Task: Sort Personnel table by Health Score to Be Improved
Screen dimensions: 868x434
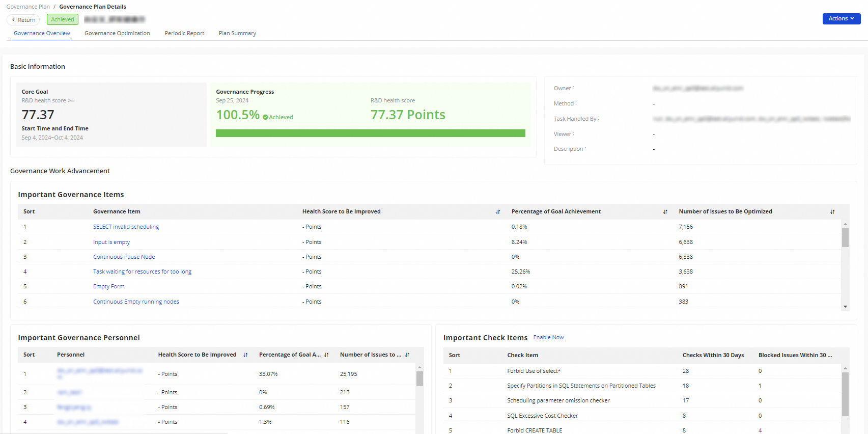Action: click(245, 355)
